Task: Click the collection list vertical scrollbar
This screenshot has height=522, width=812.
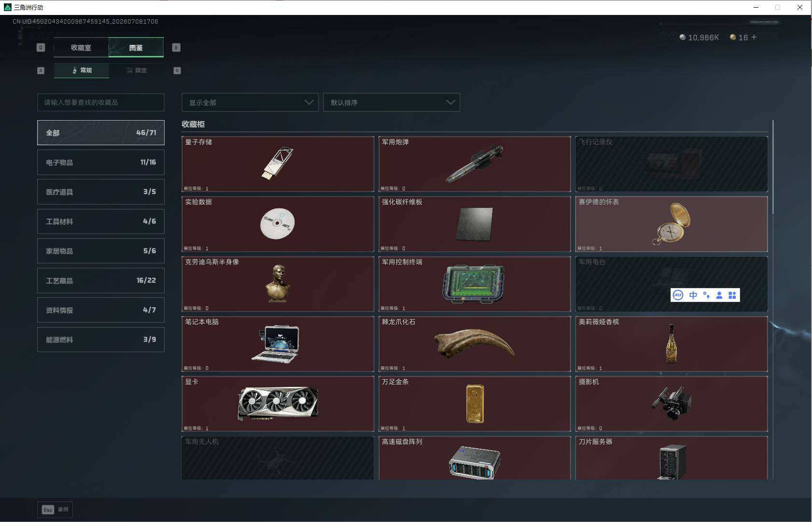Action: [773, 167]
